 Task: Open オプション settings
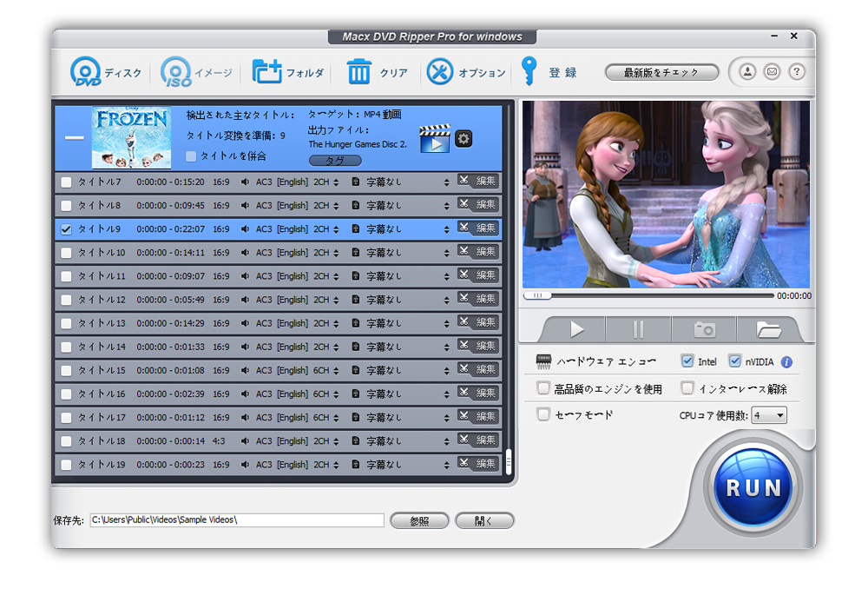click(466, 72)
